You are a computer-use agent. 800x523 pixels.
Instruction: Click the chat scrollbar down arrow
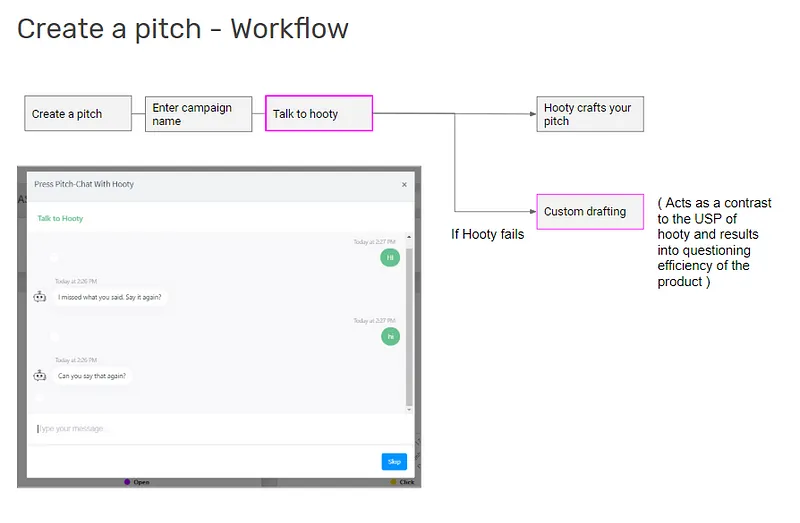[409, 409]
